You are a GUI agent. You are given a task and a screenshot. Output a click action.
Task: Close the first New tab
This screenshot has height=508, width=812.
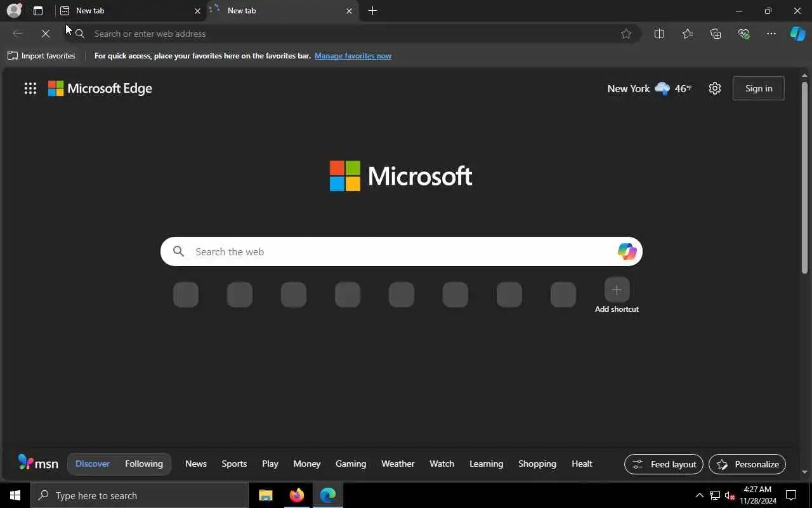(197, 11)
